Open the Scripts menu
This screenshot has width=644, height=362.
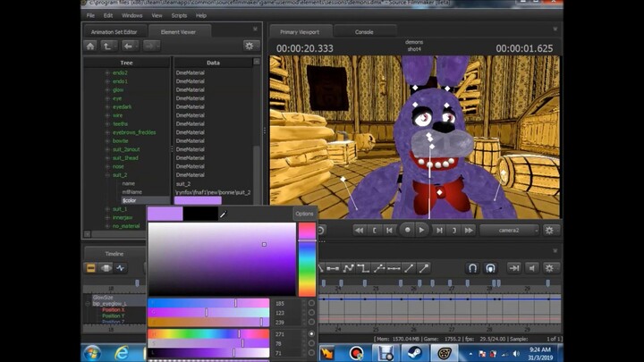coord(179,15)
